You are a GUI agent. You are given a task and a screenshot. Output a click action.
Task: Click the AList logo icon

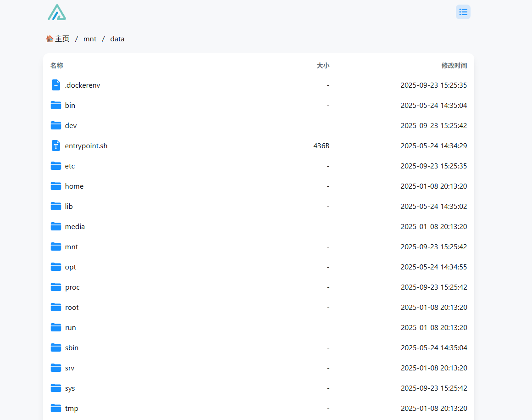57,12
